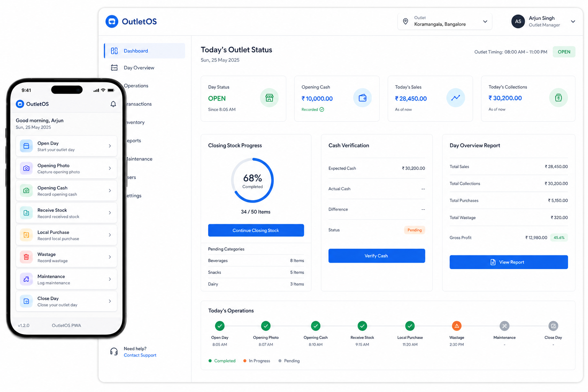Screen dimensions: 588x392
Task: Open Operations in the sidebar
Action: 136,86
